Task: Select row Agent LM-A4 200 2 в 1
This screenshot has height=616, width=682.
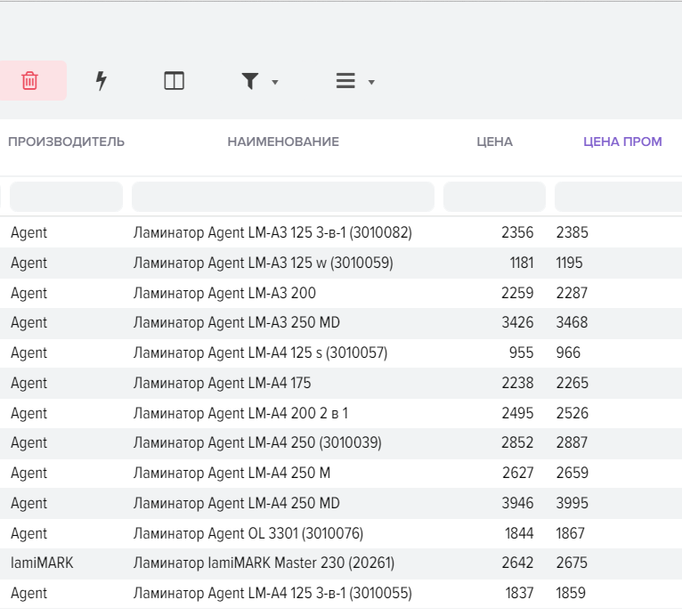Action: tap(240, 413)
